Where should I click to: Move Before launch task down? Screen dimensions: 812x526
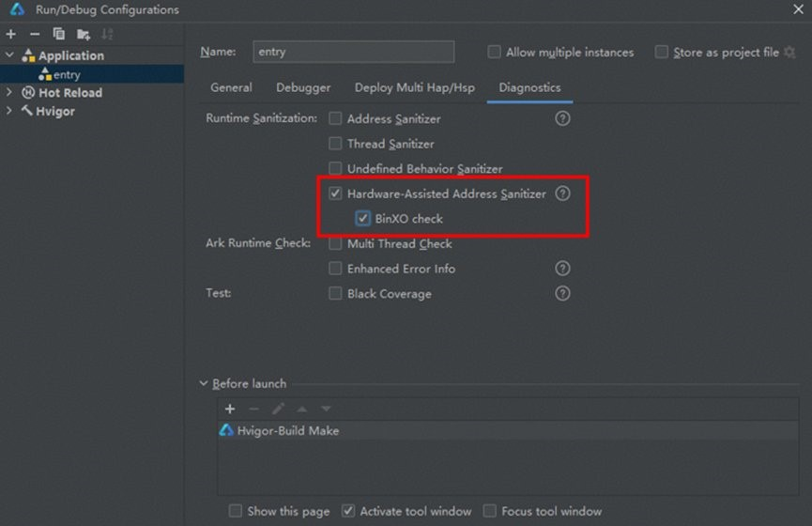point(326,409)
